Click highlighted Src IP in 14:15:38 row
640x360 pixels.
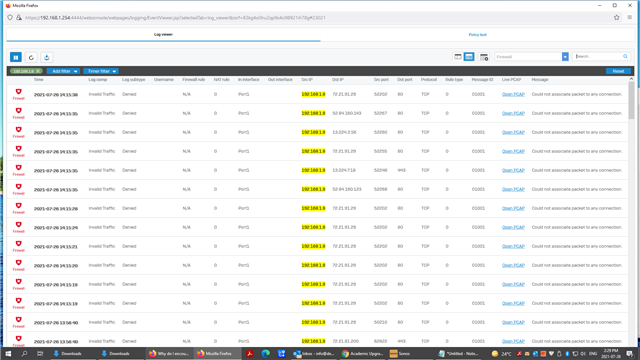313,94
